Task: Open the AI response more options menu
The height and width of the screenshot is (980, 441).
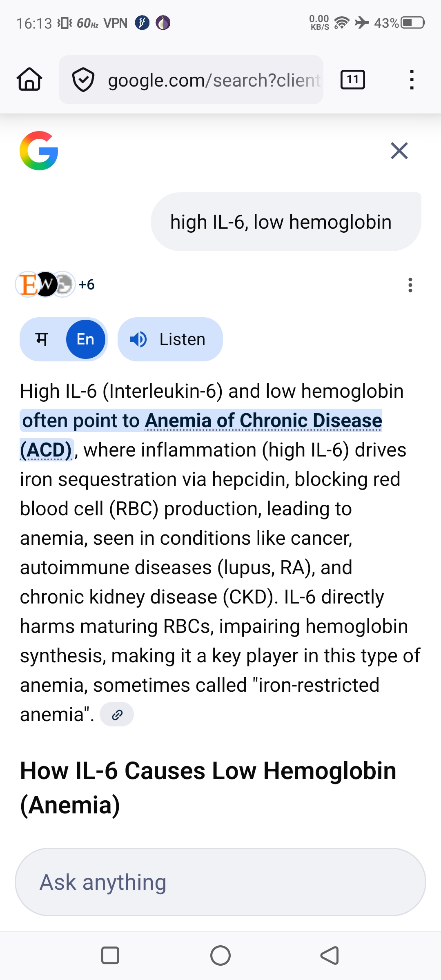Action: tap(410, 285)
